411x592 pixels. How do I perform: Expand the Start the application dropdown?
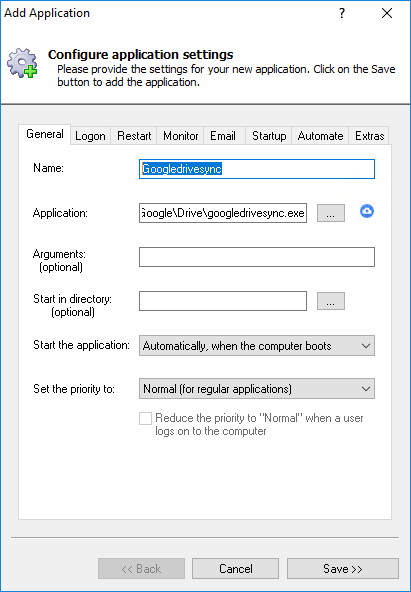tap(257, 345)
